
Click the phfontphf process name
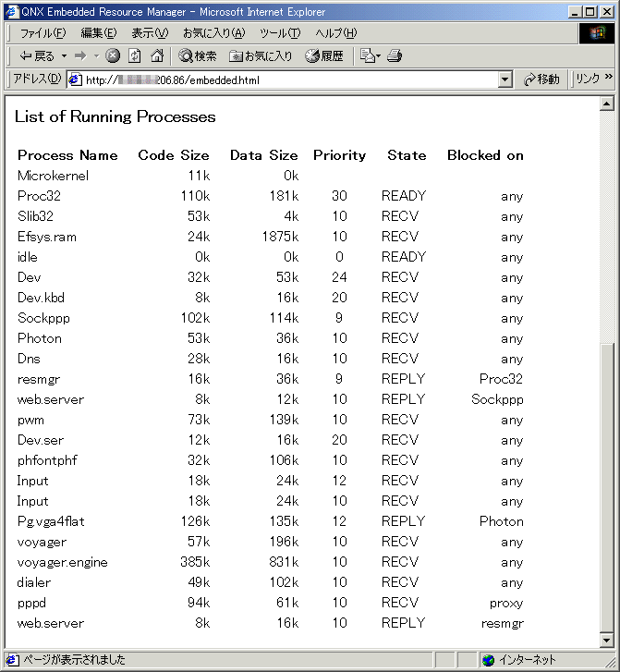point(47,460)
